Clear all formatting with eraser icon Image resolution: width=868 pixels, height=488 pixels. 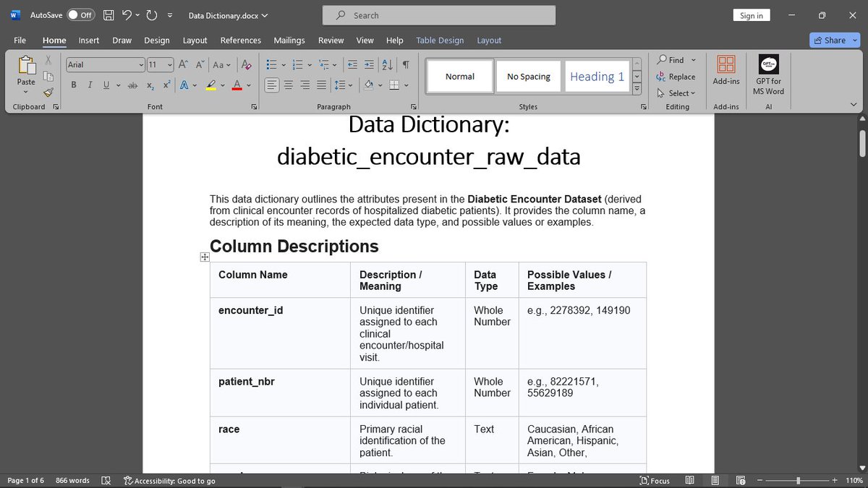246,64
